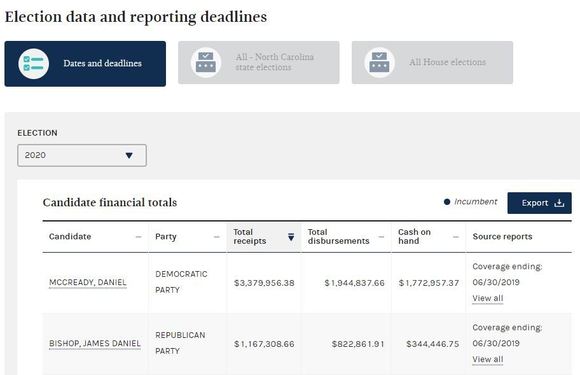Viewport: 580px width, 375px height.
Task: Click View all for Bishop source reports
Action: 488,359
